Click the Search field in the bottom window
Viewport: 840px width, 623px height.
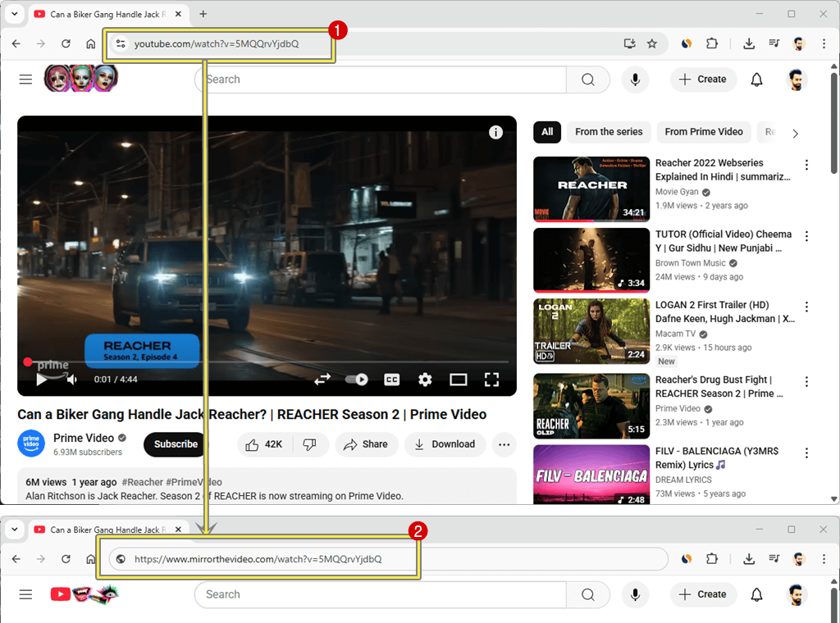click(x=381, y=594)
